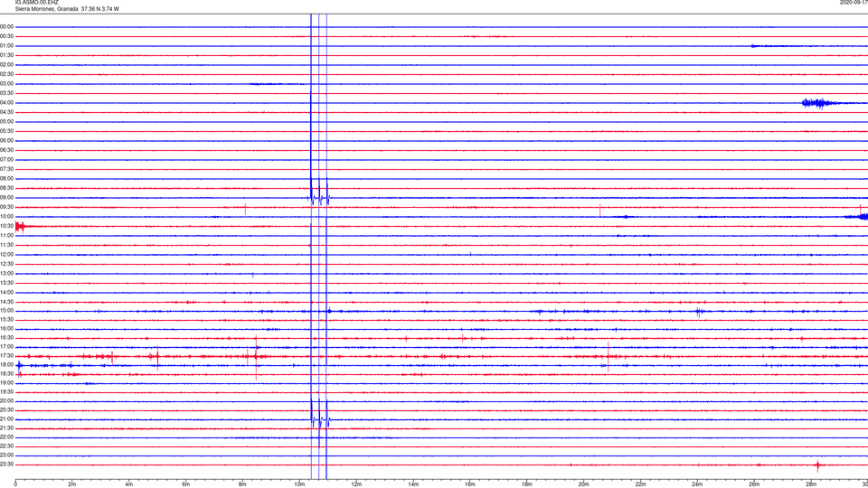Viewport: 868px width, 488px height.
Task: Select the 19:00 trace time label
Action: pyautogui.click(x=6, y=383)
